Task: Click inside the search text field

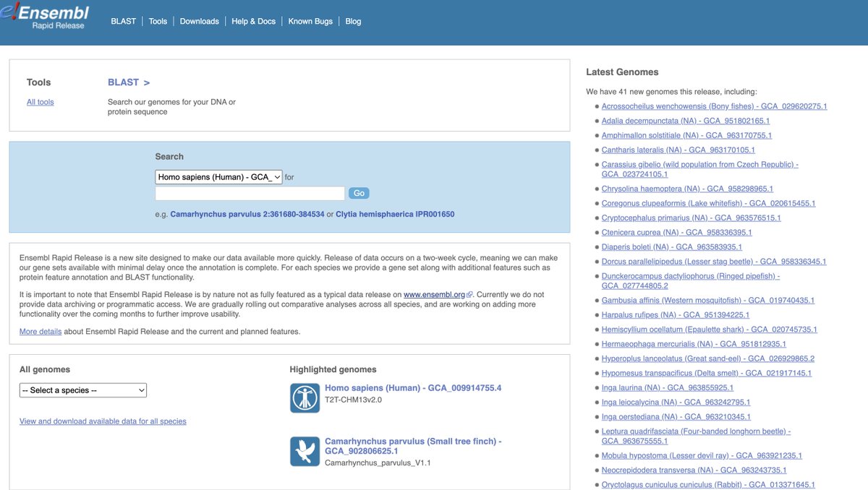Action: pyautogui.click(x=250, y=193)
